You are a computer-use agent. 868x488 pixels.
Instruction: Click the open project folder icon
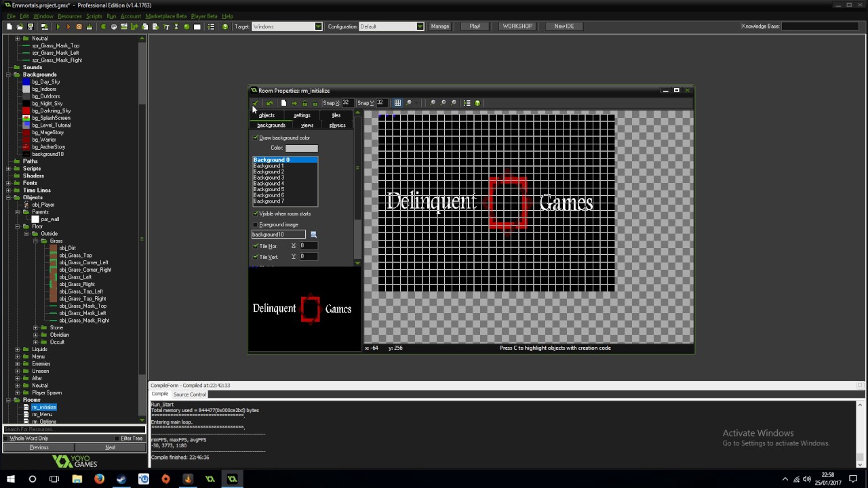point(20,26)
